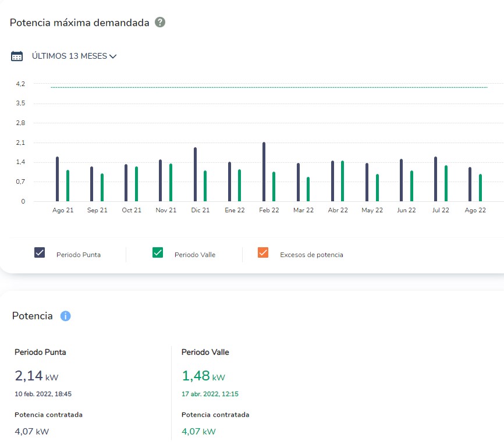Open help for Potencia máxima demandada
The width and height of the screenshot is (504, 445).
click(160, 23)
